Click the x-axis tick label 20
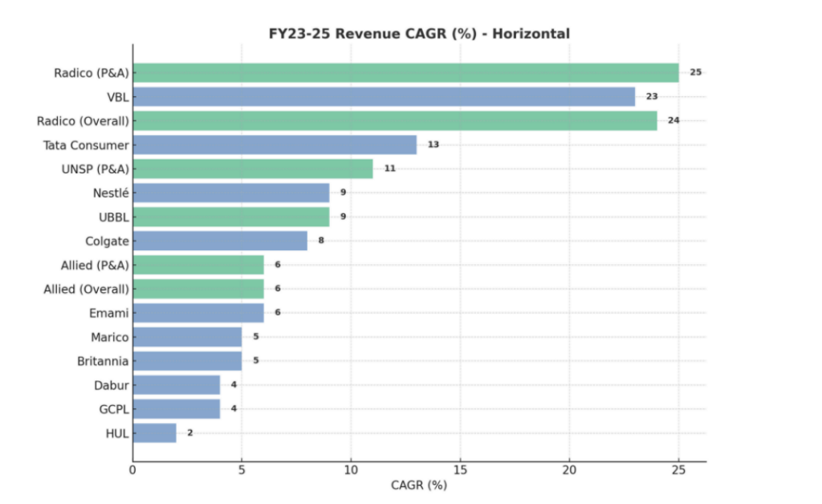822x504 pixels. (569, 469)
